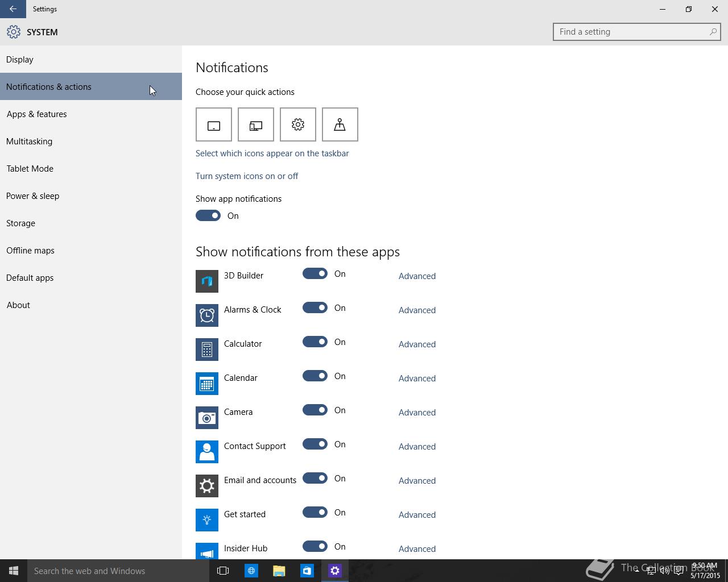Click Turn system icons on or off

point(247,176)
